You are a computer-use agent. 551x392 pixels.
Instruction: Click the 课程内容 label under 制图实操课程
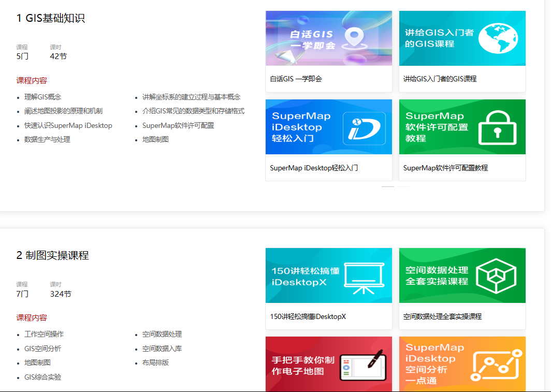32,317
